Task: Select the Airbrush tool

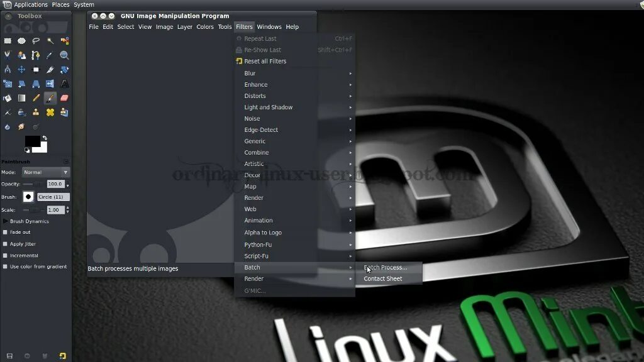Action: point(8,112)
